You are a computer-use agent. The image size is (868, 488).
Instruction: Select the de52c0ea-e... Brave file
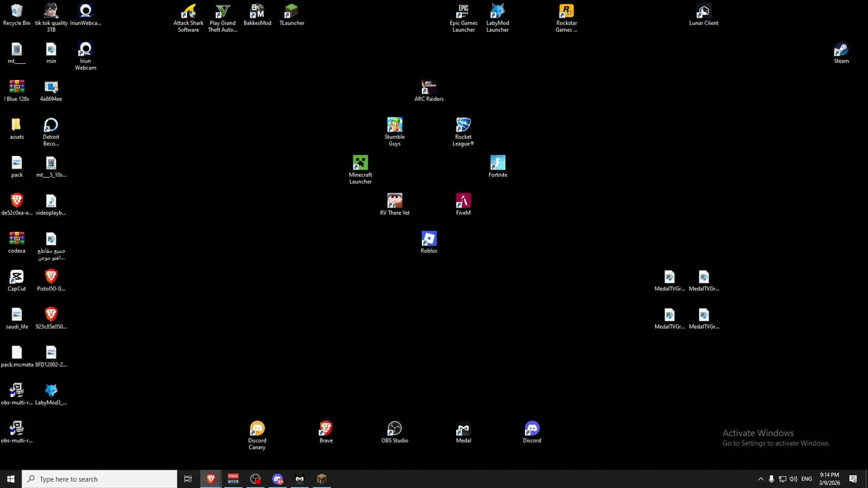click(17, 205)
